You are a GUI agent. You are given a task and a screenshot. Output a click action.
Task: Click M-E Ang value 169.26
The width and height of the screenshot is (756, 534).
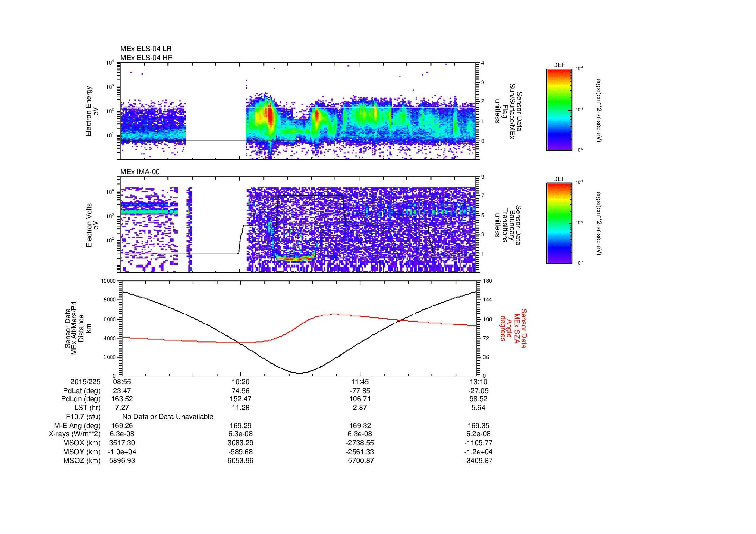(x=122, y=425)
